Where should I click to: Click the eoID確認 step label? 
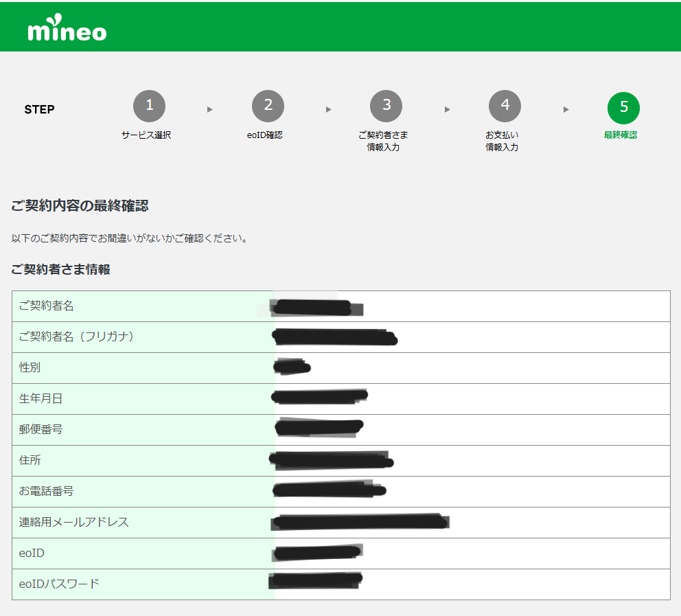point(264,135)
